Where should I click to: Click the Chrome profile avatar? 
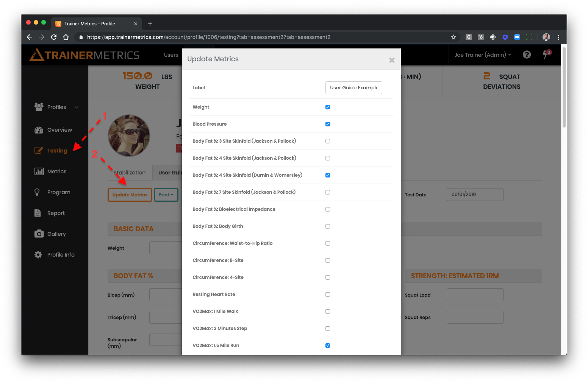(x=546, y=37)
